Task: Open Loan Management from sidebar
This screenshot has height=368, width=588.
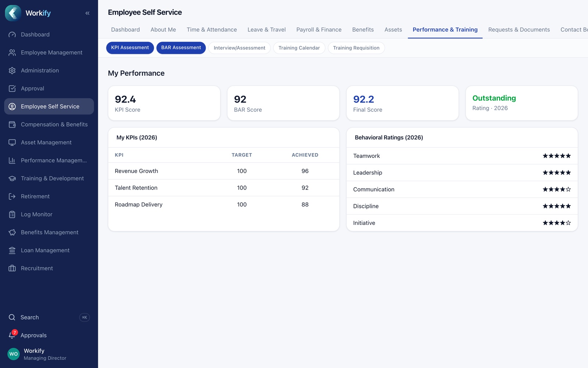Action: 49,251
